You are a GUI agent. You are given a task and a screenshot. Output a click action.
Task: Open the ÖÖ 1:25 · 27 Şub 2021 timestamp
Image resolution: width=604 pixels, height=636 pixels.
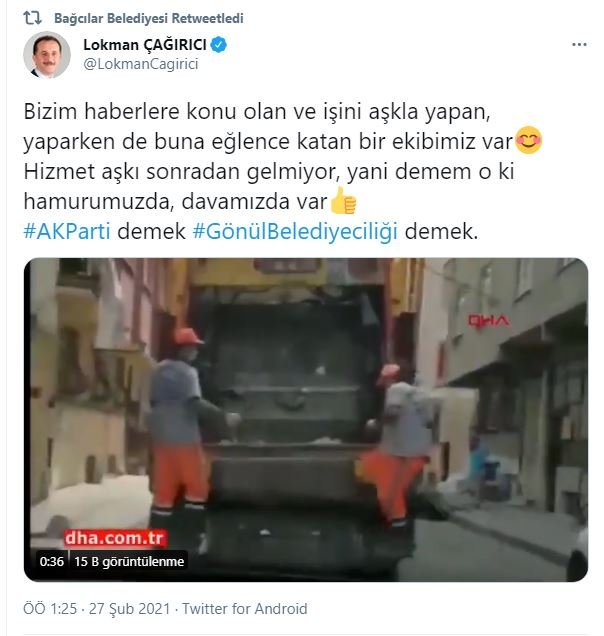pos(97,609)
